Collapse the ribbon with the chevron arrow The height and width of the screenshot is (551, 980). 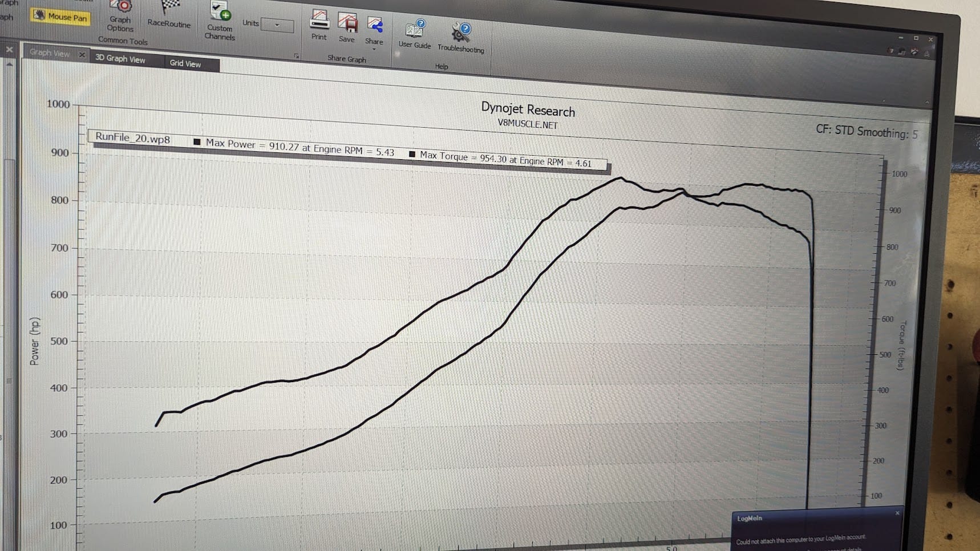click(x=927, y=102)
